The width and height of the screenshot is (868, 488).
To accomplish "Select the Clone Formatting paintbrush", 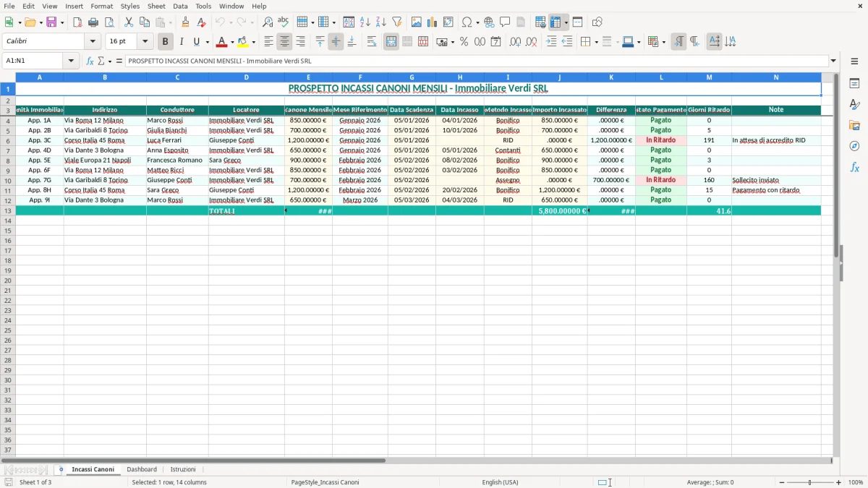I will 186,22.
